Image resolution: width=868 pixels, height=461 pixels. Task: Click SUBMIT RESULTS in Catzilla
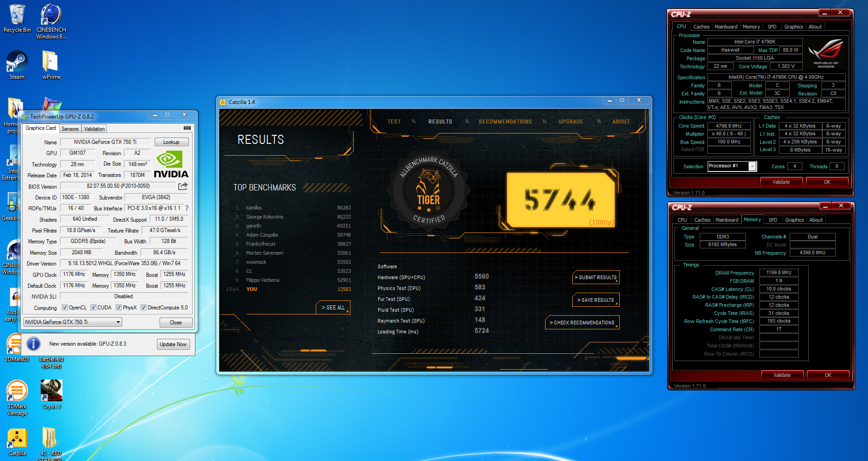pos(596,277)
